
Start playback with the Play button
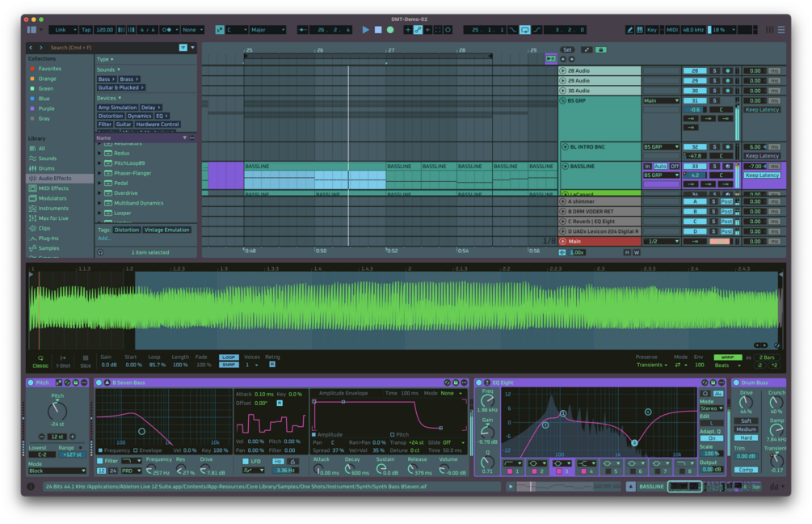click(366, 30)
